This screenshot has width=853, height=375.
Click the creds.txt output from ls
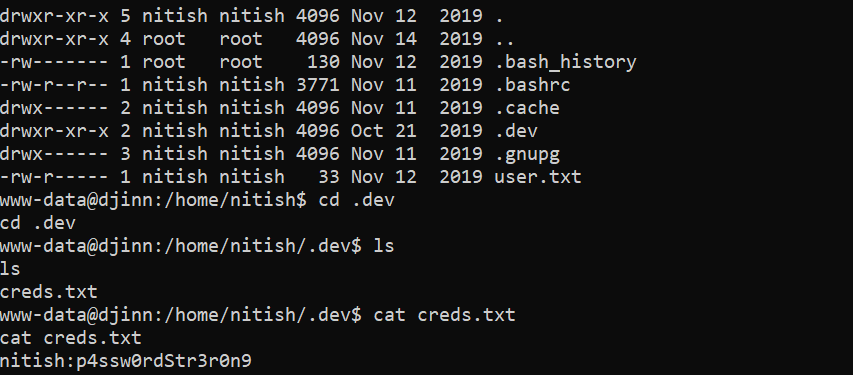49,292
